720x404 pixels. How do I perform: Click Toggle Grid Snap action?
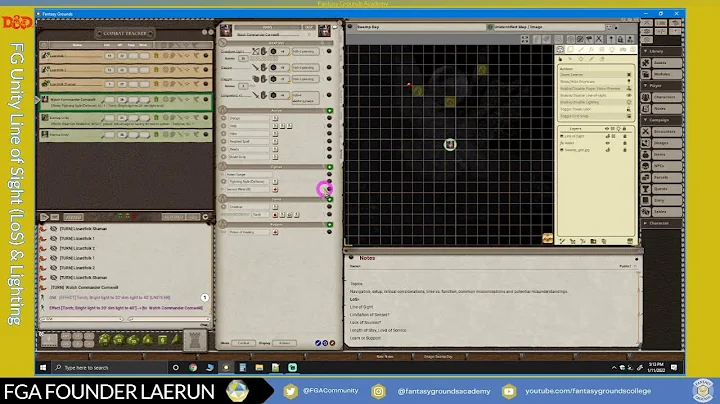click(595, 116)
